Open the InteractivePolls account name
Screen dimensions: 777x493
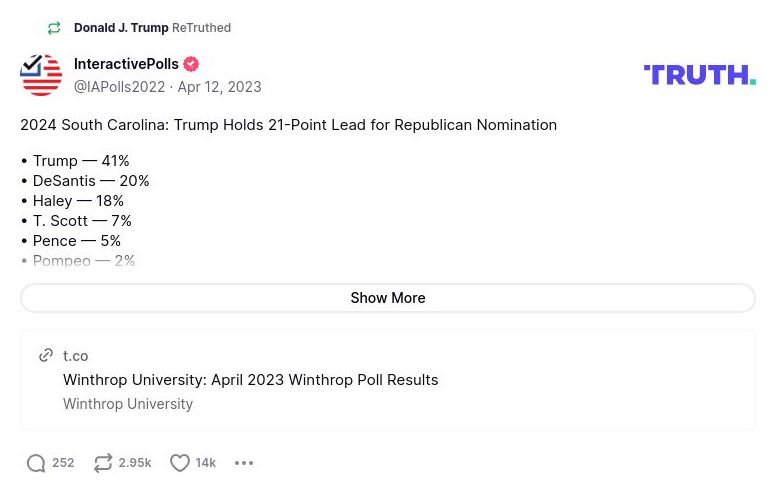[x=126, y=65]
